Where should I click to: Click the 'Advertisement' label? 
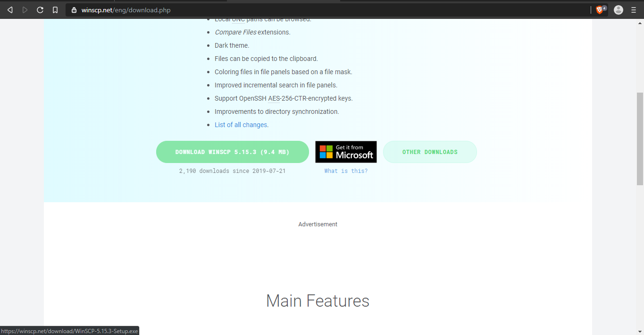[x=318, y=224]
